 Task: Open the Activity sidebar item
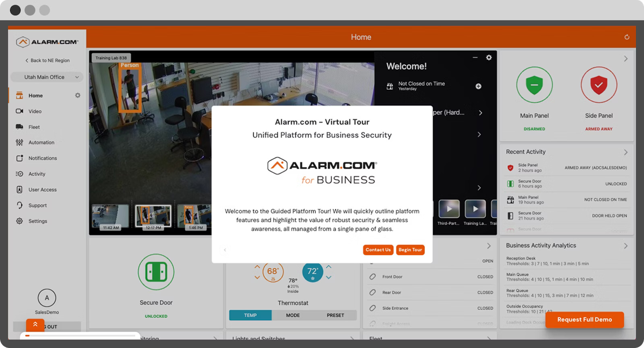[37, 174]
